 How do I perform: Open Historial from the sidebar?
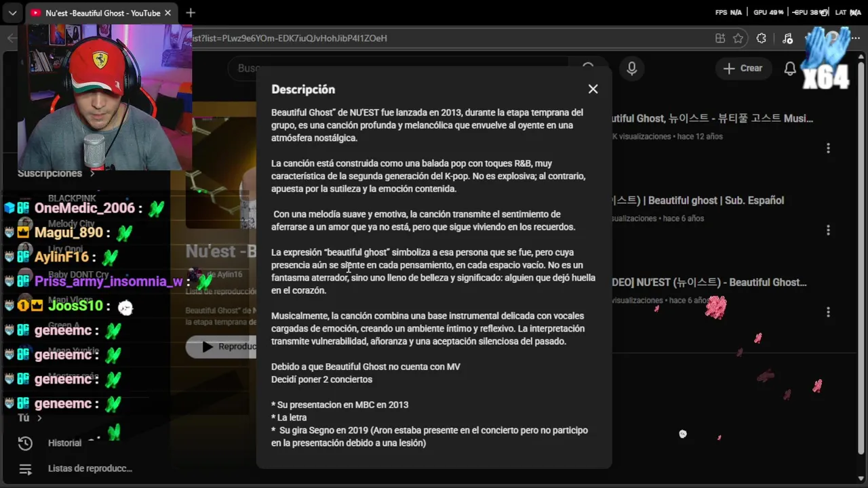pyautogui.click(x=64, y=443)
